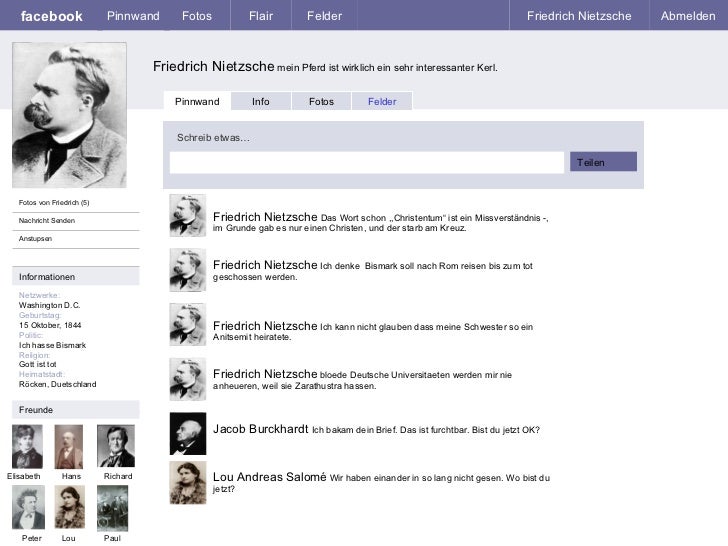The image size is (728, 546).
Task: Click Abmelden to log out
Action: point(688,16)
